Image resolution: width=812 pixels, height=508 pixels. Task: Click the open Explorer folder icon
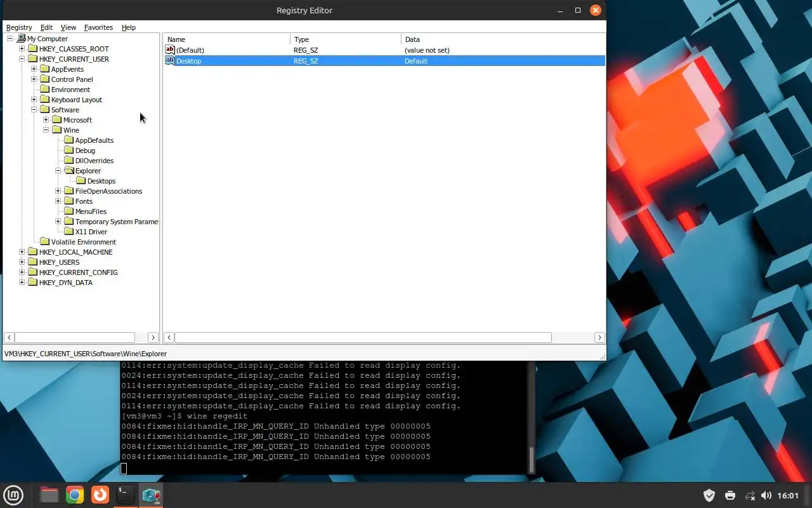[69, 171]
